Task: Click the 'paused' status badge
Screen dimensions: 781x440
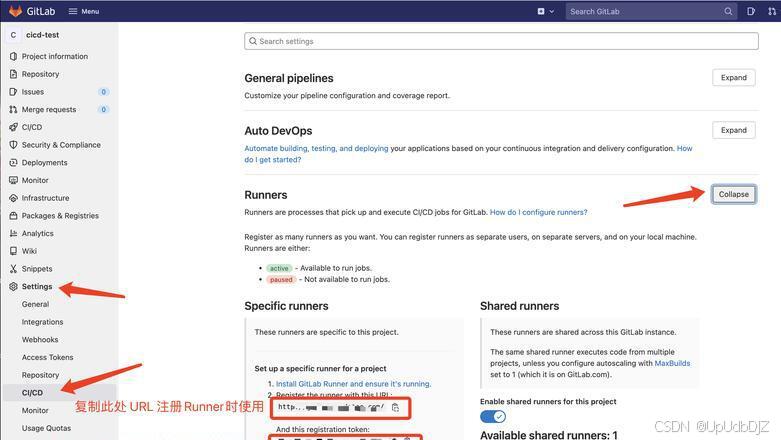Action: point(281,280)
